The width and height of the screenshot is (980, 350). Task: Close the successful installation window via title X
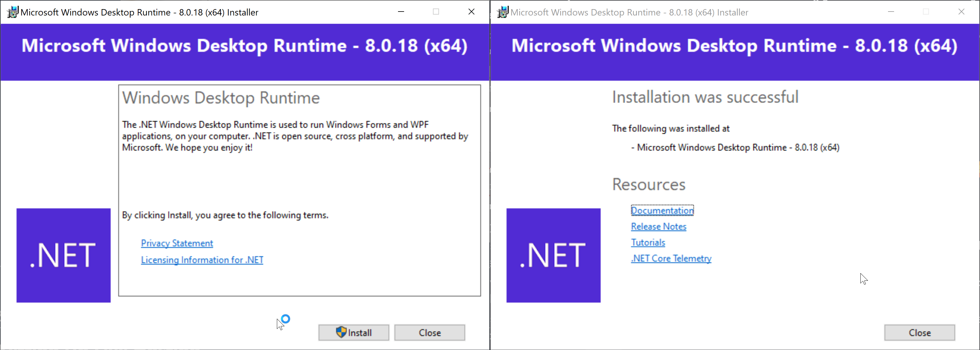click(x=961, y=12)
